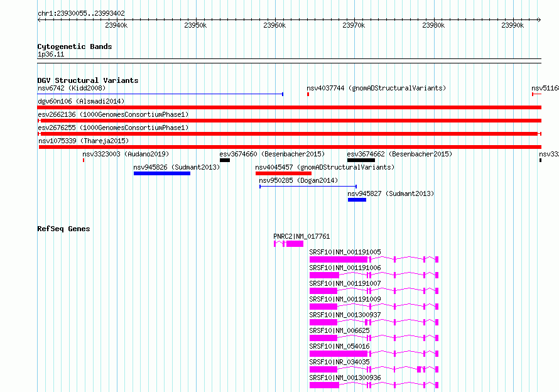Click the 23960k ruler tick label
Image resolution: width=559 pixels, height=392 pixels.
[274, 25]
